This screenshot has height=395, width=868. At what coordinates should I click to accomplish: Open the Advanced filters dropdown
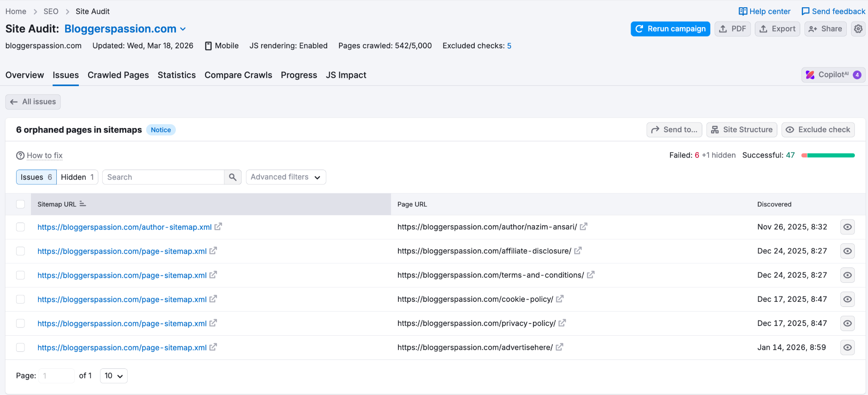(286, 177)
